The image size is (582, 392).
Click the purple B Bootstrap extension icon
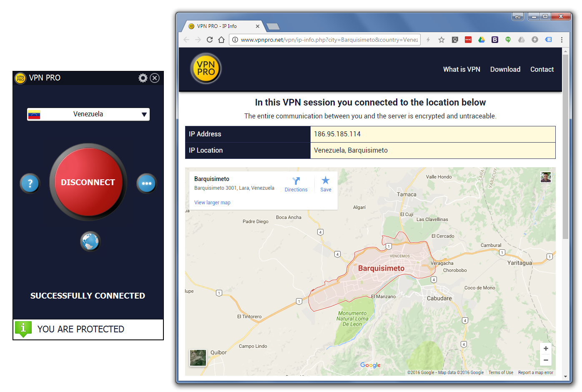point(495,40)
